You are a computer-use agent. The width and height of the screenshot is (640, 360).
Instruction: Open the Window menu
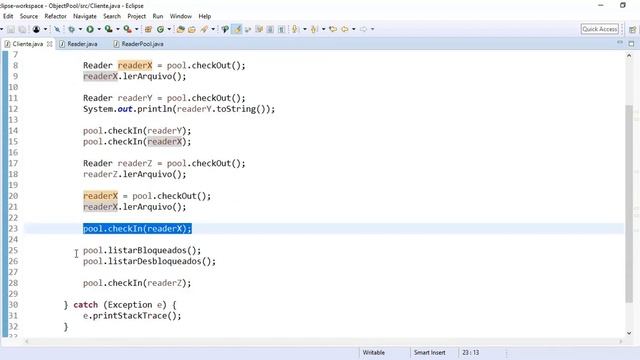tap(181, 16)
